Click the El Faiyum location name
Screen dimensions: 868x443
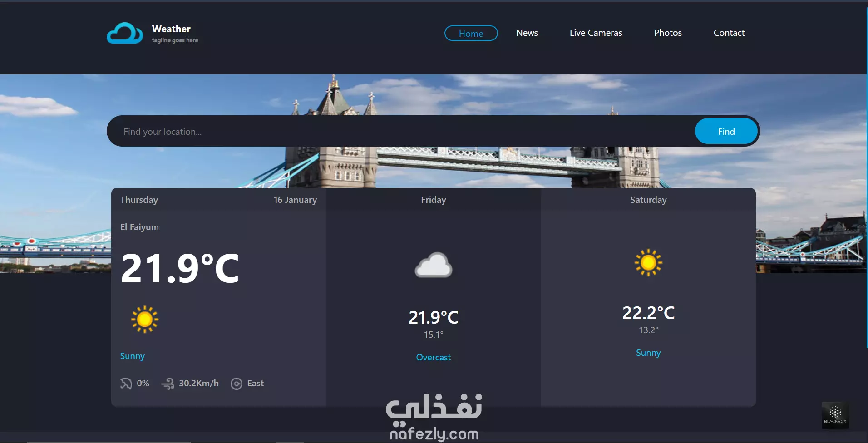139,227
